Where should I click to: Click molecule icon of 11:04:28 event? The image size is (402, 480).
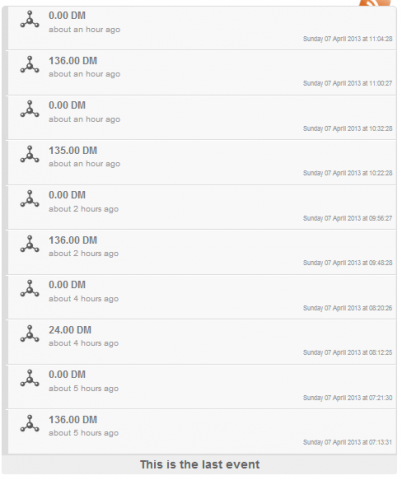pyautogui.click(x=30, y=19)
